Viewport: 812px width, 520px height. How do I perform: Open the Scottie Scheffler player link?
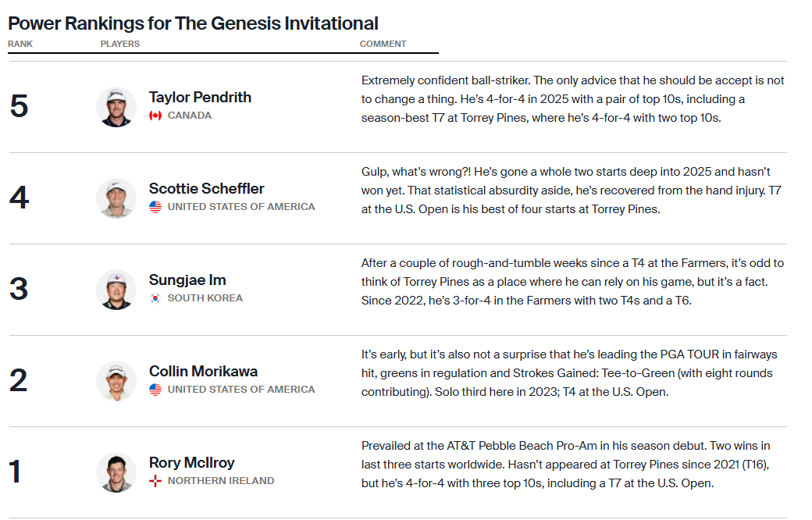click(207, 188)
